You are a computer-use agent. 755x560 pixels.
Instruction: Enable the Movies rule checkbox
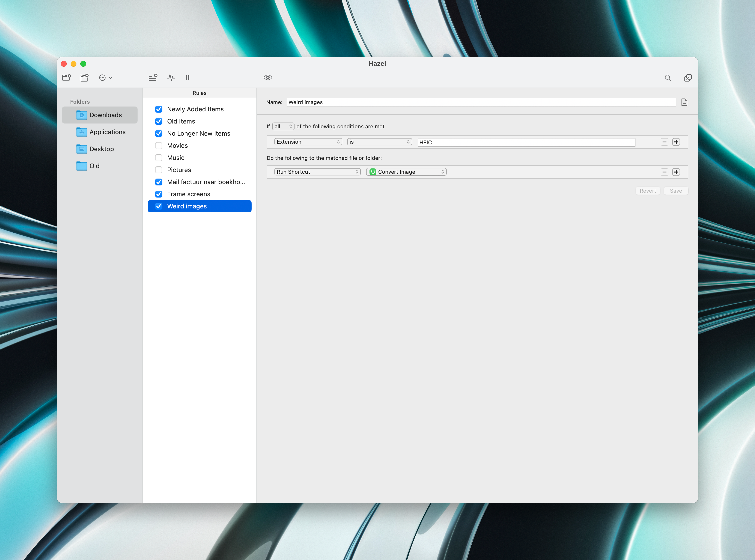coord(159,145)
